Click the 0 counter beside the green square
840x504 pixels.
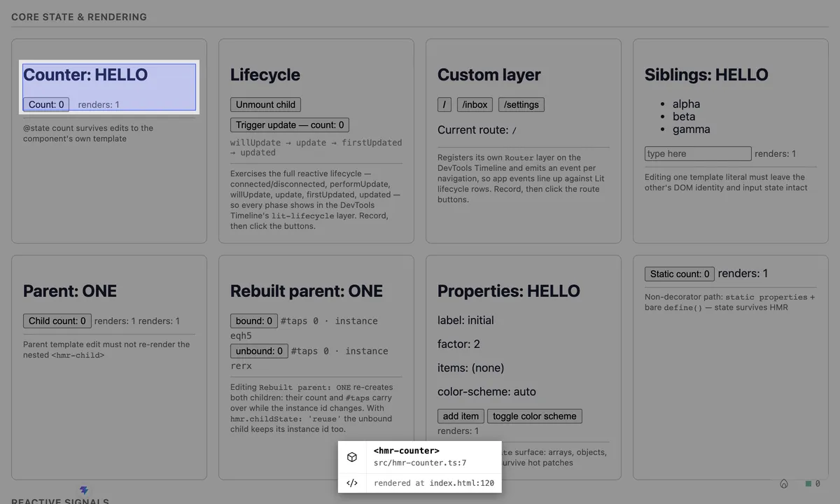click(818, 484)
